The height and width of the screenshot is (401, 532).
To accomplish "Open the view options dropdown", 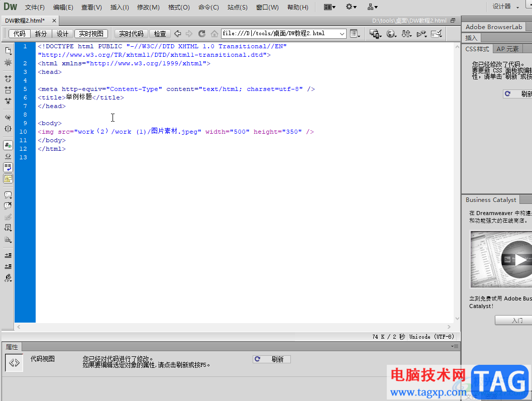I will (x=355, y=34).
